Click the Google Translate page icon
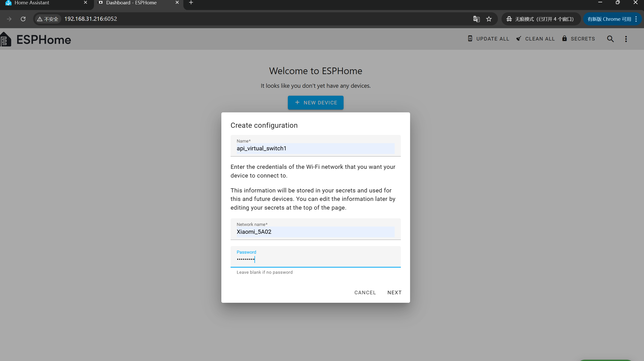Image resolution: width=644 pixels, height=361 pixels. click(476, 19)
